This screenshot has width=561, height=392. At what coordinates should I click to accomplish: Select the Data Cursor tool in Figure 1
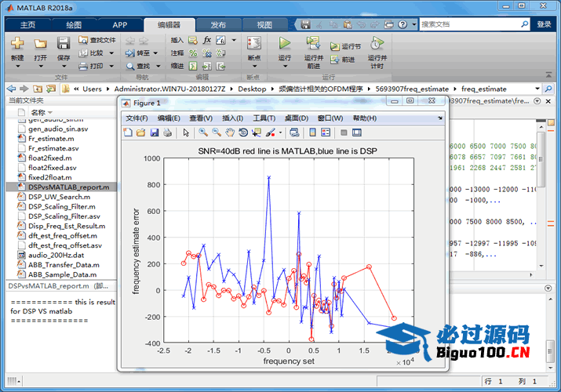[257, 132]
